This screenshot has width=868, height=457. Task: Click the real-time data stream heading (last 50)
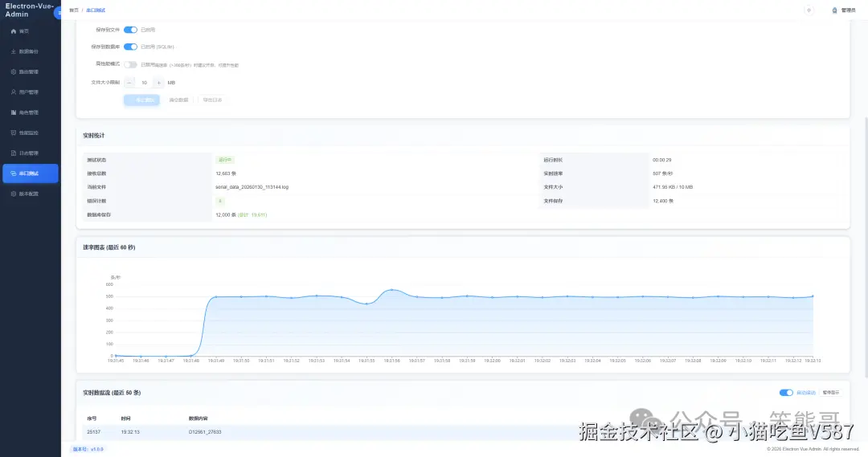(112, 393)
